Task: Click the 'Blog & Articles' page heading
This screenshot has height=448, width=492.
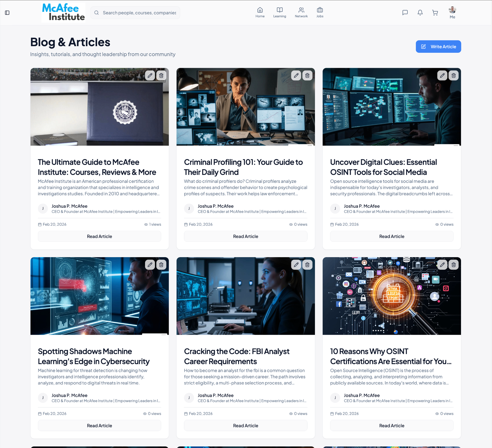Action: [x=70, y=42]
